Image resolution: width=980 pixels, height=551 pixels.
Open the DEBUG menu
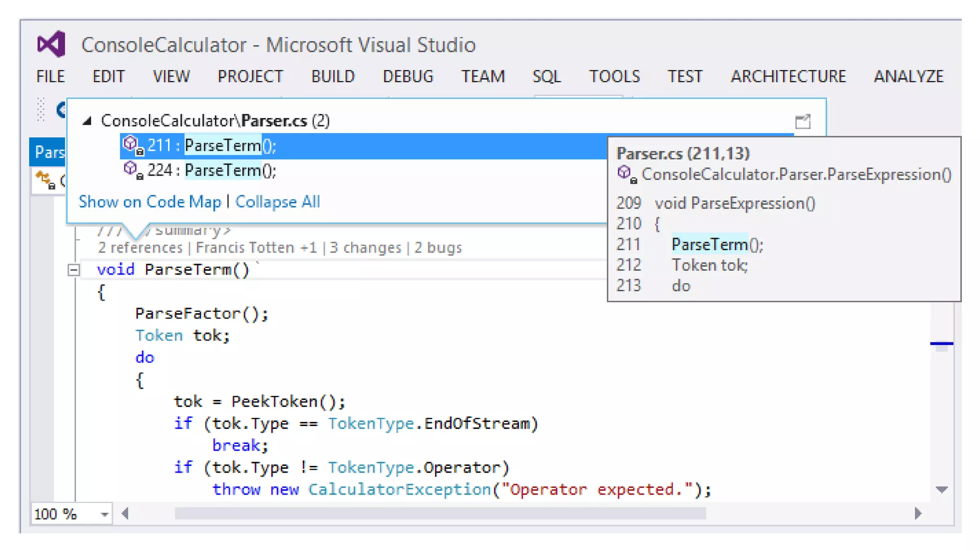(x=408, y=77)
